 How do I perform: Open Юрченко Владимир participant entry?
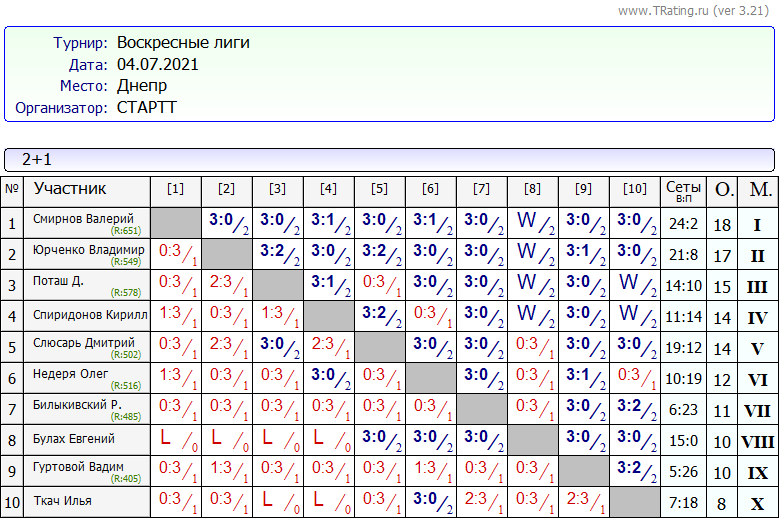pos(88,249)
